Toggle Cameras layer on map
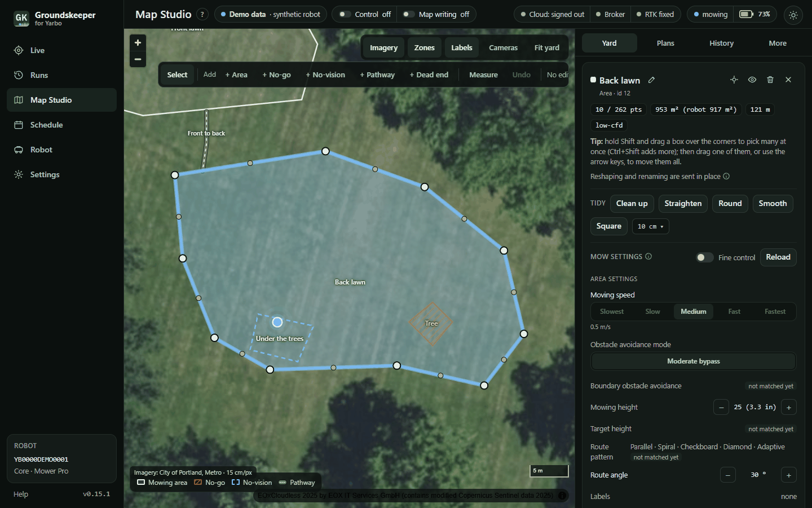 [x=503, y=48]
